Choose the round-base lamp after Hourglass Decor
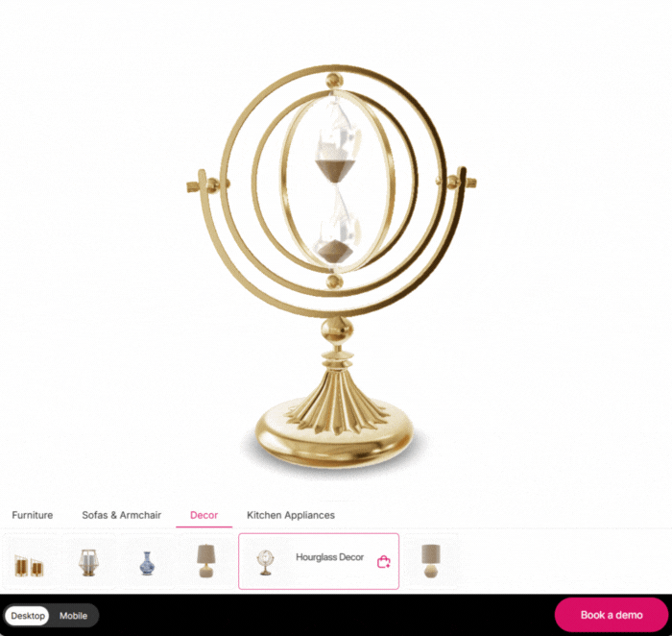The height and width of the screenshot is (636, 672). coord(431,561)
